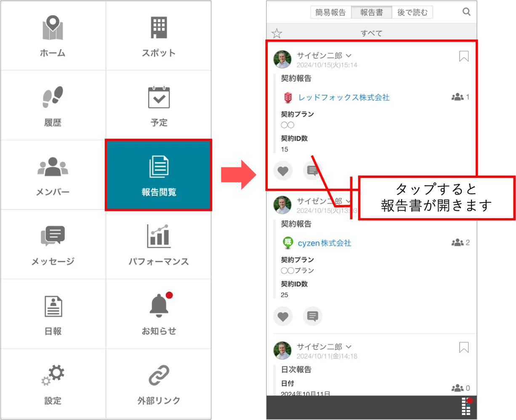Image resolution: width=516 pixels, height=420 pixels.
Task: Toggle bookmark on the first 契約報告 report
Action: tap(464, 56)
